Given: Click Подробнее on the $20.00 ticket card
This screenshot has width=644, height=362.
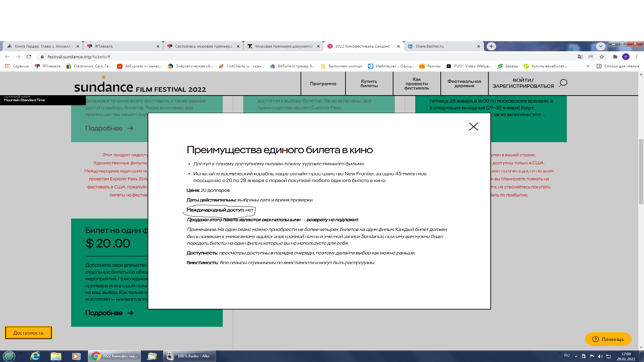Looking at the screenshot, I should 109,313.
